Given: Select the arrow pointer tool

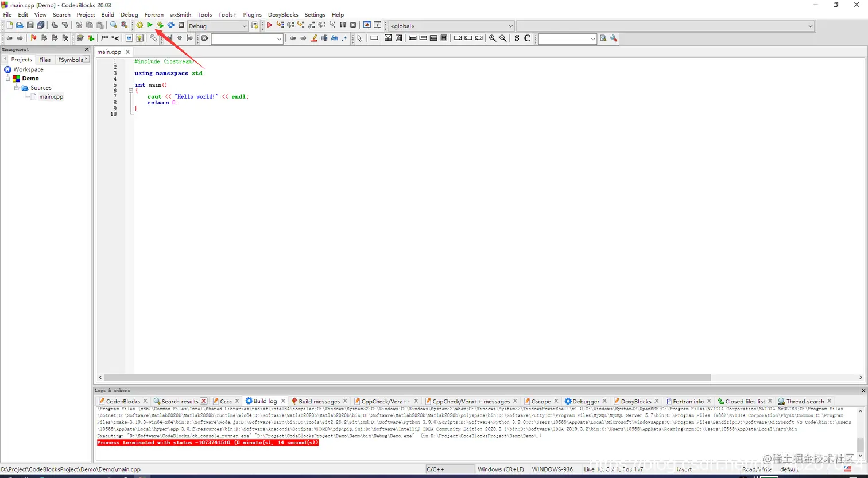Looking at the screenshot, I should tap(359, 38).
